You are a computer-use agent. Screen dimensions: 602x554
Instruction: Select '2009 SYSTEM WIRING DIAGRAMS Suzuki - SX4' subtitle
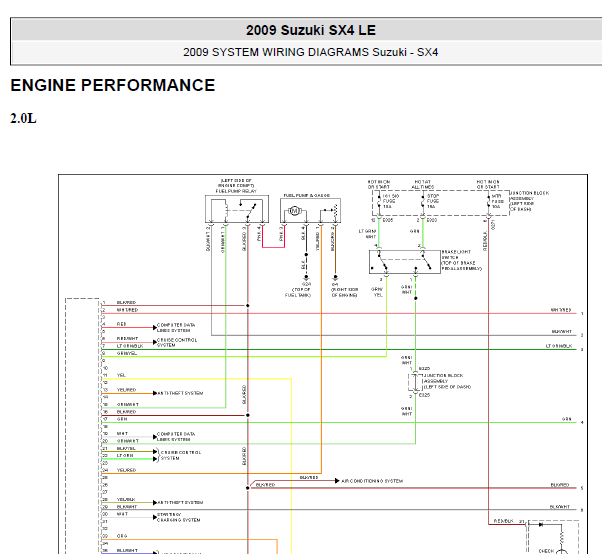tap(311, 52)
